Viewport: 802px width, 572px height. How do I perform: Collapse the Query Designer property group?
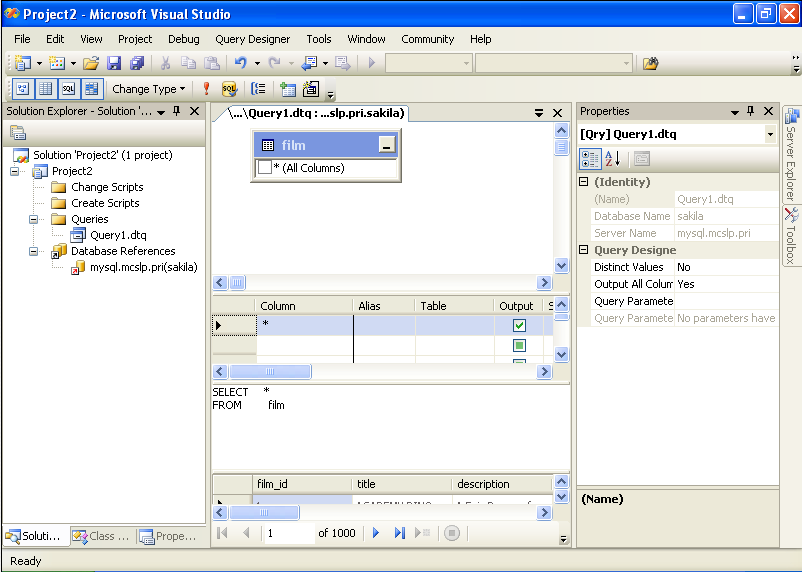tap(584, 250)
